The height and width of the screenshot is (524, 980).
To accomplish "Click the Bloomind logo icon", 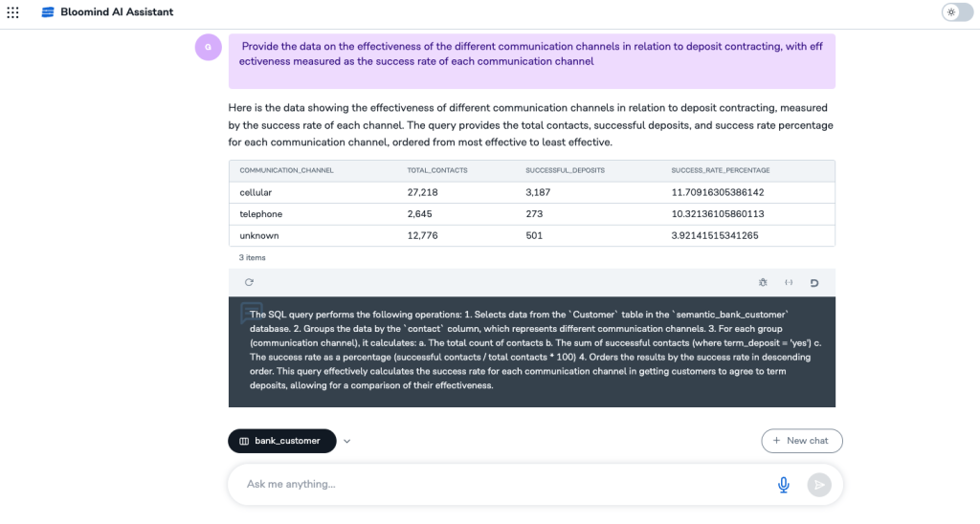I will 48,12.
